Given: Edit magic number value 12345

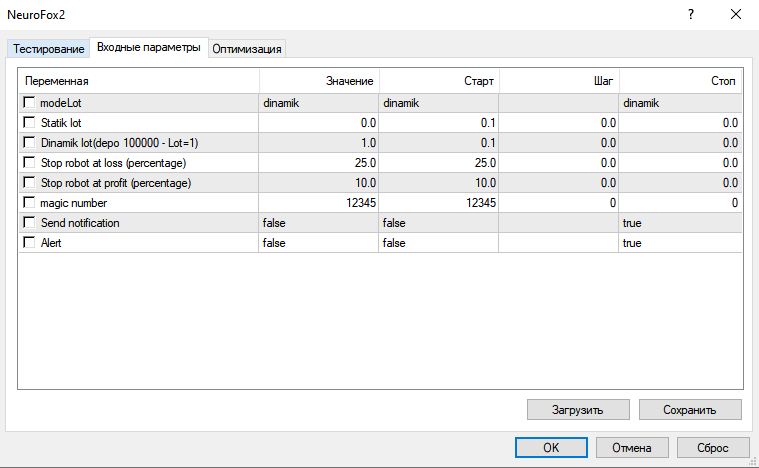Looking at the screenshot, I should pos(319,203).
